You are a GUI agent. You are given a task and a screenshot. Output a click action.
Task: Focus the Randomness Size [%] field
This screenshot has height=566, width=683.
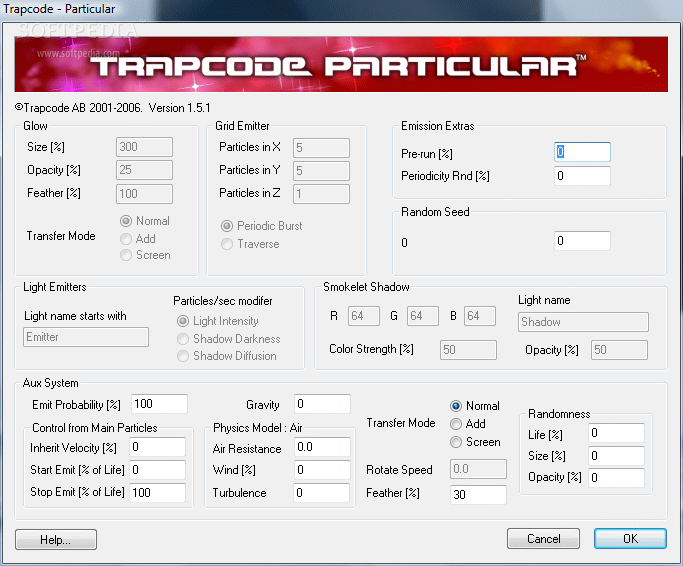[x=616, y=456]
